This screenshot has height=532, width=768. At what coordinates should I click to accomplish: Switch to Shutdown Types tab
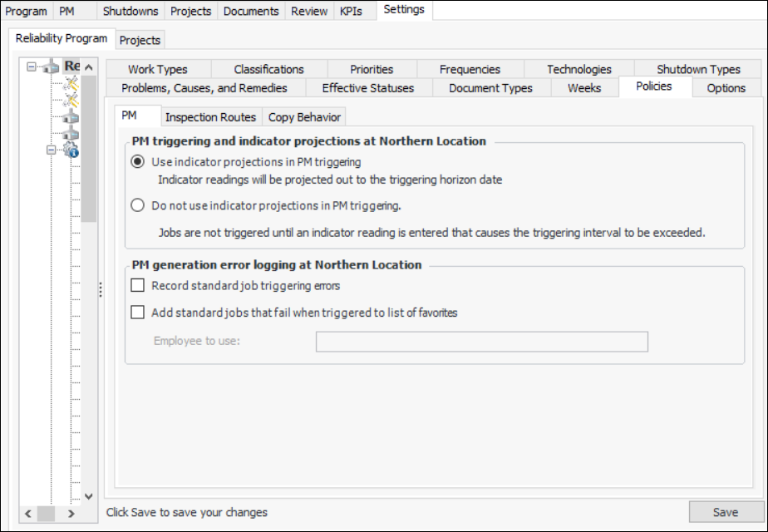click(699, 69)
